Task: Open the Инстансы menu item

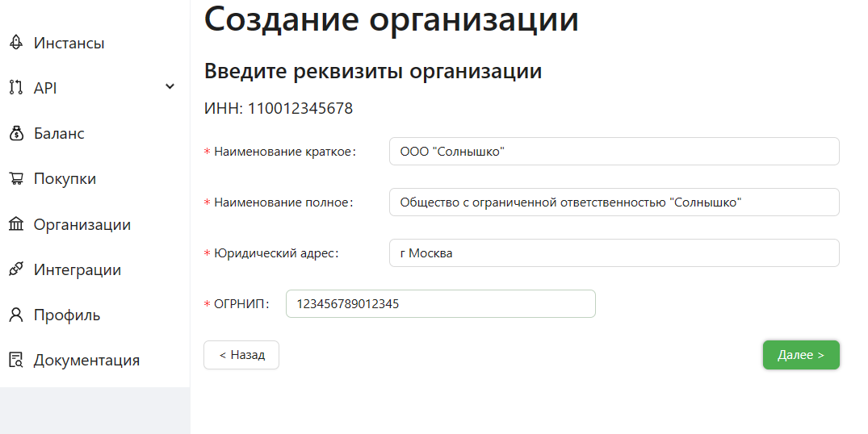Action: tap(69, 43)
